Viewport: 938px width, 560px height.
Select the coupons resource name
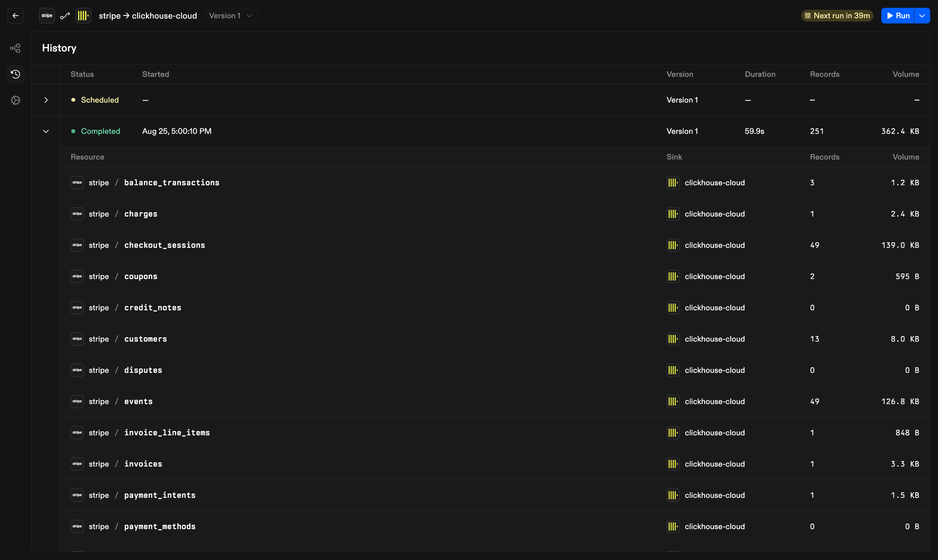pyautogui.click(x=141, y=277)
